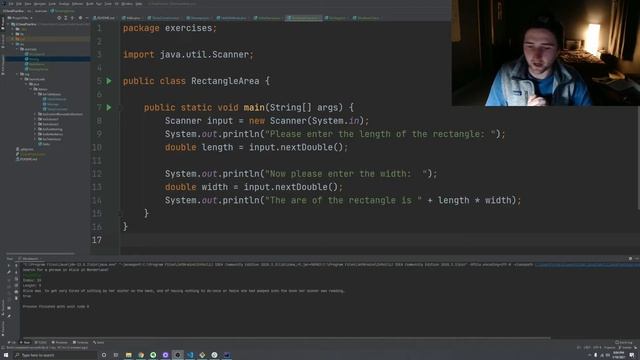
Task: Toggle scroll to end in Run console
Action: click(16, 285)
